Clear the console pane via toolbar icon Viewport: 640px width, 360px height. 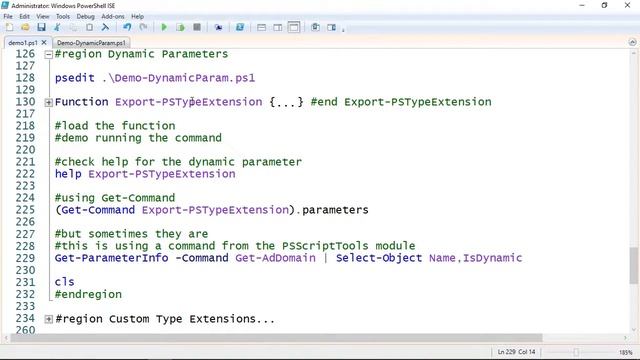[105, 27]
